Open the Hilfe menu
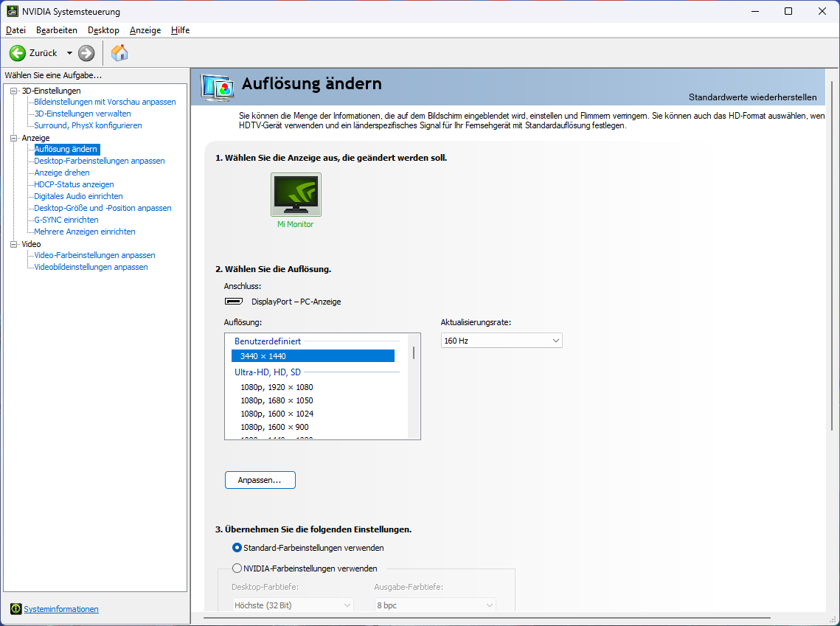 tap(180, 30)
